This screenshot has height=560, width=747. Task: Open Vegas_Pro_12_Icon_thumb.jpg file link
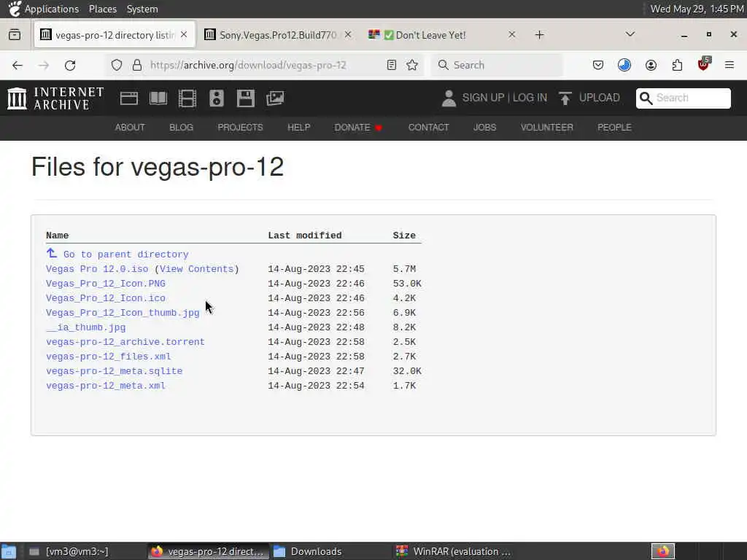[123, 313]
